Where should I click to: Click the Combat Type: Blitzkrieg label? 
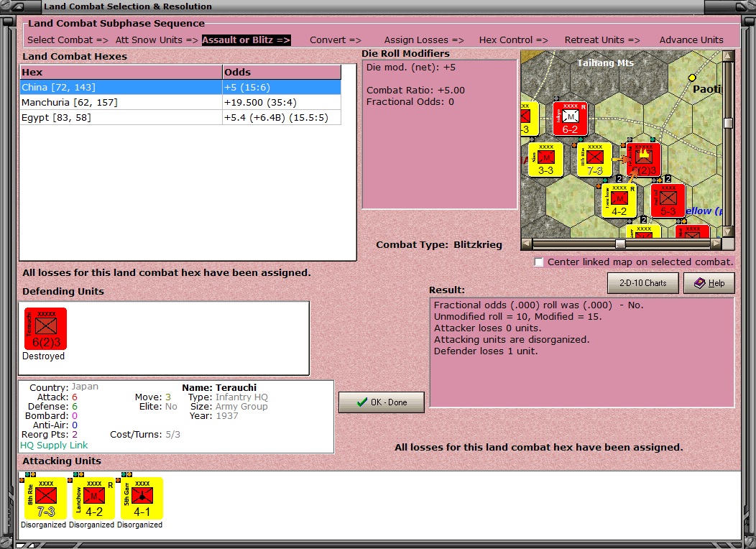[439, 245]
